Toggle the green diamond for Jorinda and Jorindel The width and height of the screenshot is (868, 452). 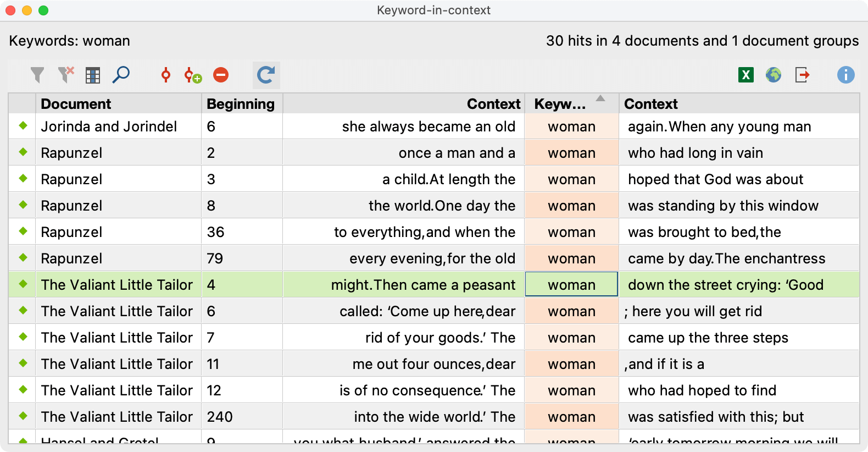(23, 126)
